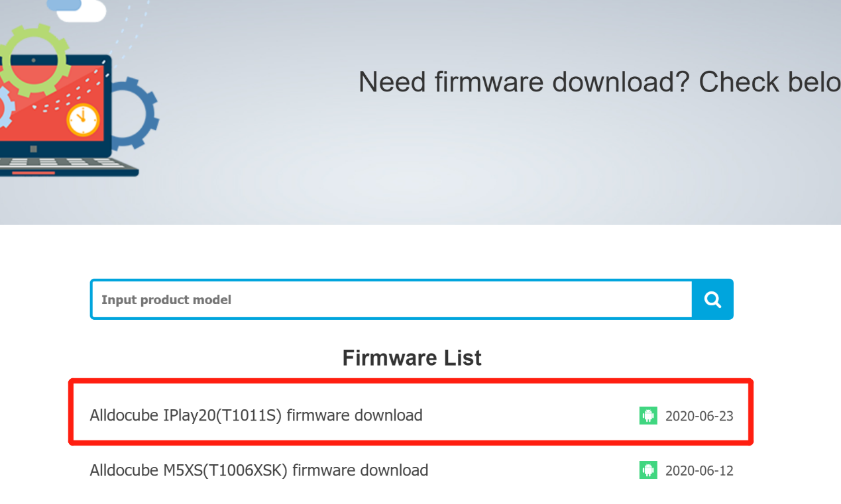Click the green gear in banner

[34, 59]
